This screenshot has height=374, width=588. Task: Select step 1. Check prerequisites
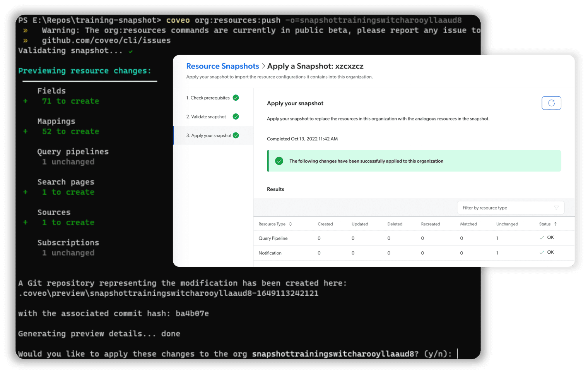pyautogui.click(x=213, y=98)
